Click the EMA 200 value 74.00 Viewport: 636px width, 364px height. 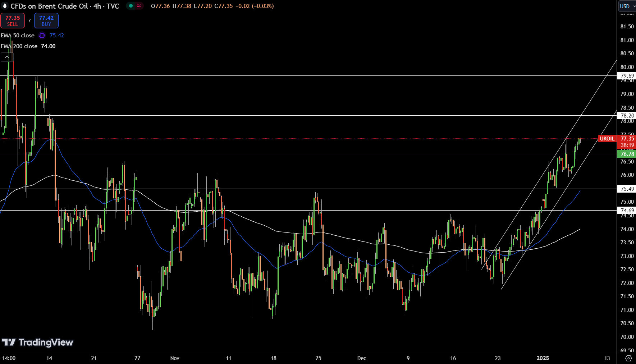pyautogui.click(x=48, y=46)
